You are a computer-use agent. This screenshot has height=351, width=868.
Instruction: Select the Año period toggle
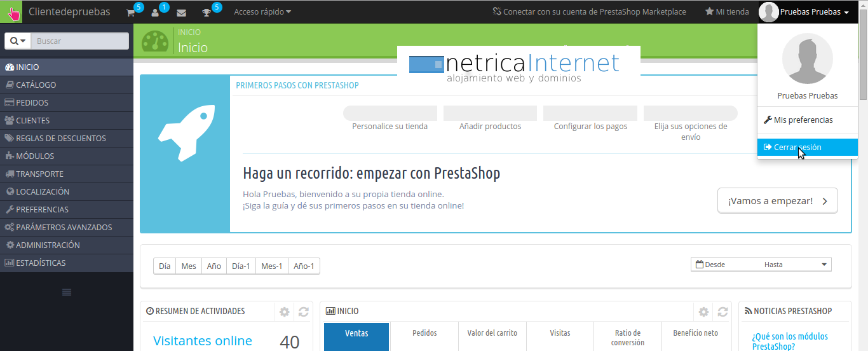(214, 266)
